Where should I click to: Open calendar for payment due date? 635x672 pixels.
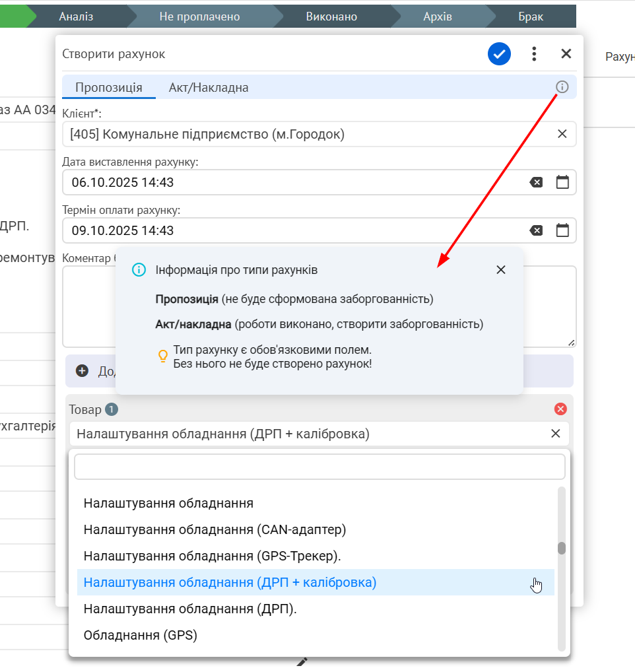[562, 230]
